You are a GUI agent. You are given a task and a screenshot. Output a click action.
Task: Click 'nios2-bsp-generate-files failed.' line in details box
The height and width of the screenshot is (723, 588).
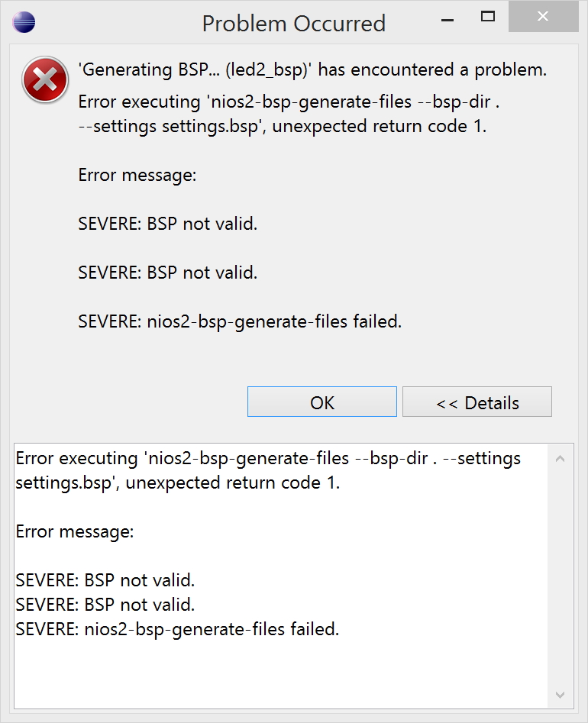pyautogui.click(x=176, y=629)
